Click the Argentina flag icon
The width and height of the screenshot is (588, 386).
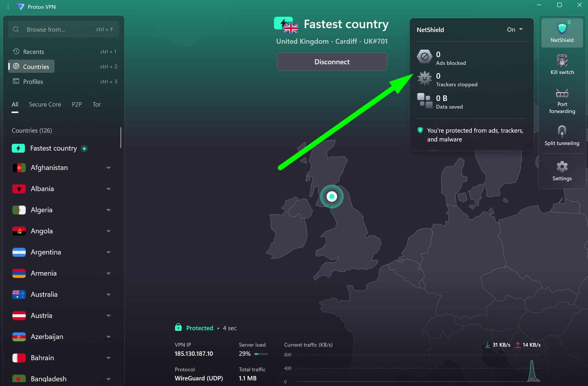(19, 252)
